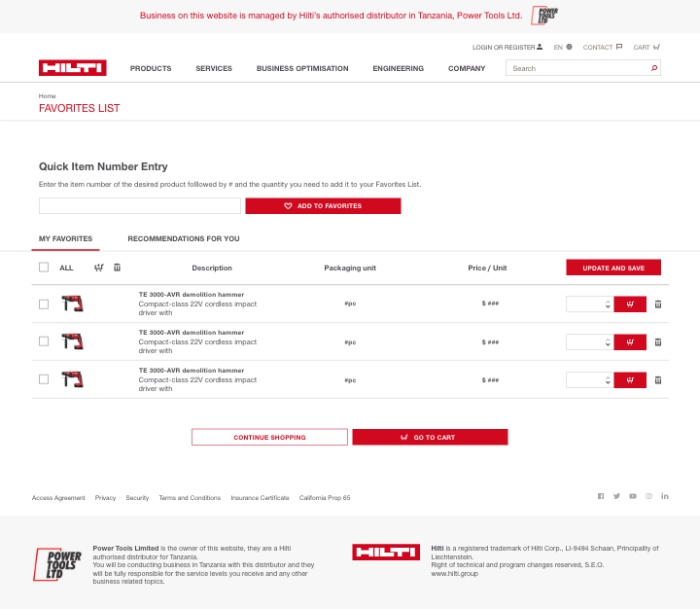
Task: Click the red search magnifier icon
Action: click(654, 68)
